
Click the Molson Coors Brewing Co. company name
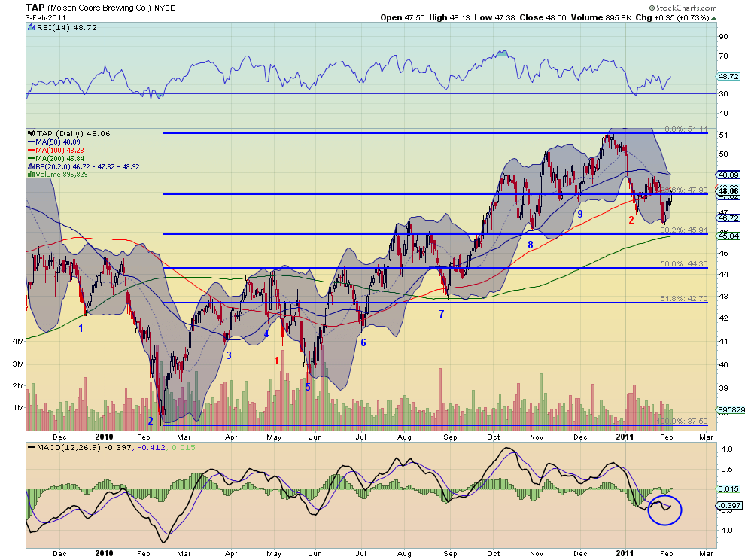click(x=100, y=8)
